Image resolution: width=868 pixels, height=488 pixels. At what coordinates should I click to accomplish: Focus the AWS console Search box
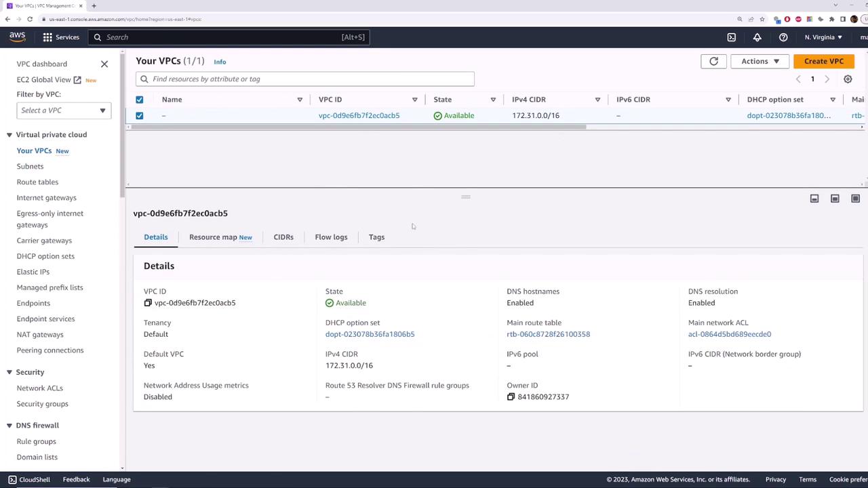click(x=229, y=37)
